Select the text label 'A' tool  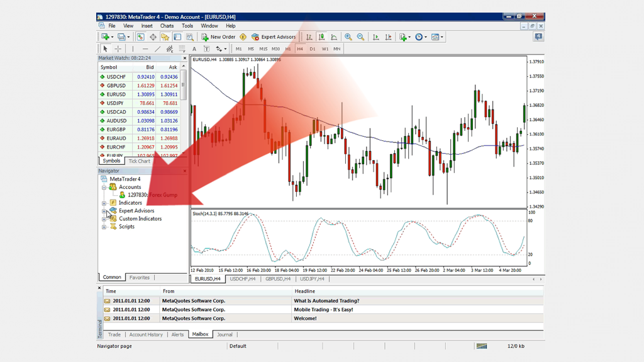[x=194, y=48]
